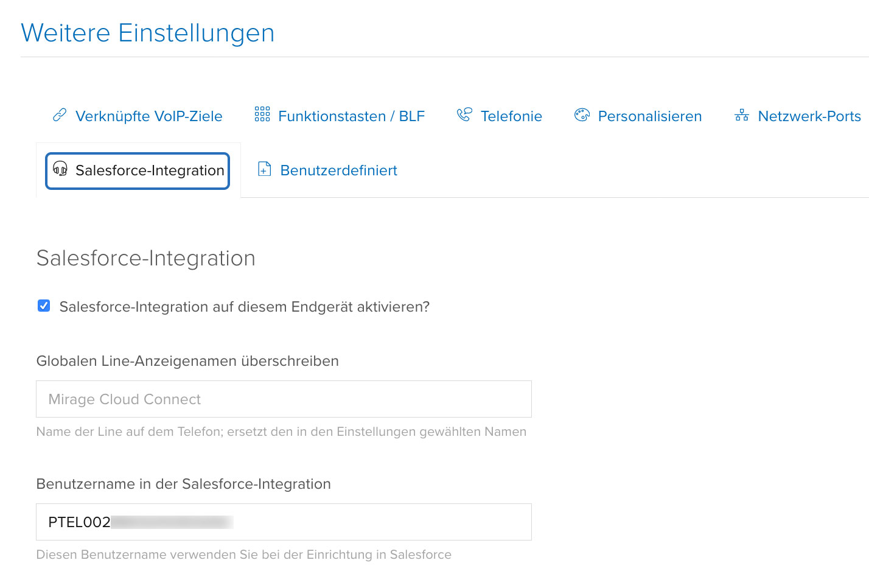
Task: Click the headset icon beside Salesforce-Integration
Action: click(x=60, y=169)
